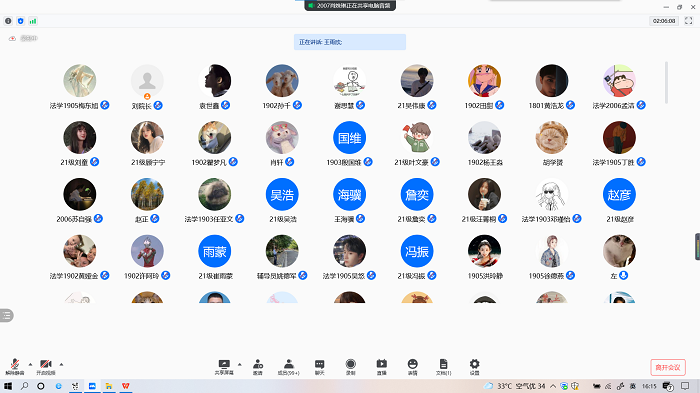Click the red leave meeting button
This screenshot has height=393, width=700.
668,367
